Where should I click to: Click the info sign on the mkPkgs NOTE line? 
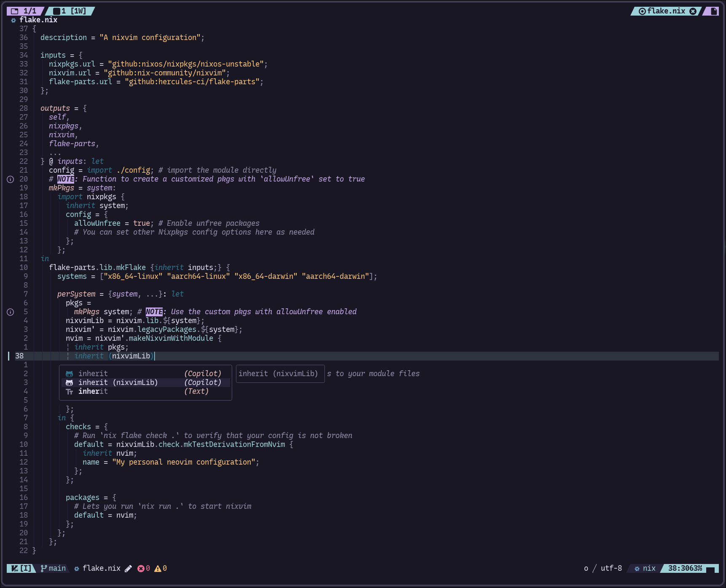pos(11,179)
